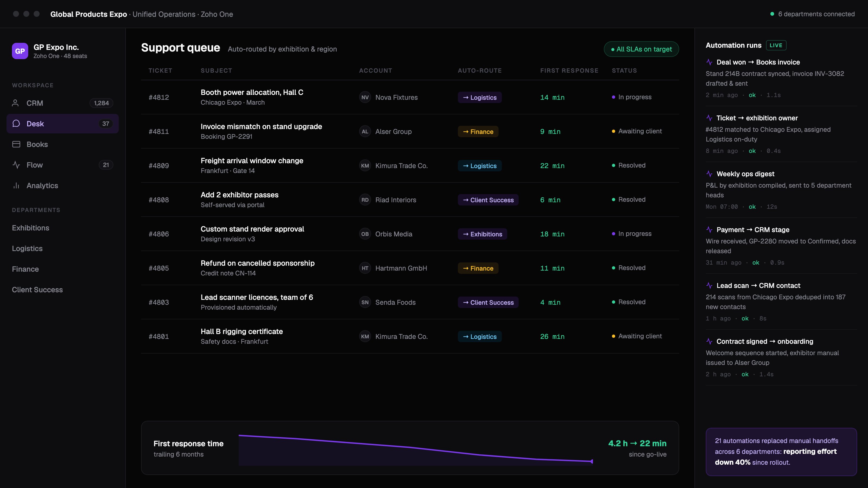868x488 pixels.
Task: Click the 21 count badge on Flow
Action: click(x=106, y=165)
